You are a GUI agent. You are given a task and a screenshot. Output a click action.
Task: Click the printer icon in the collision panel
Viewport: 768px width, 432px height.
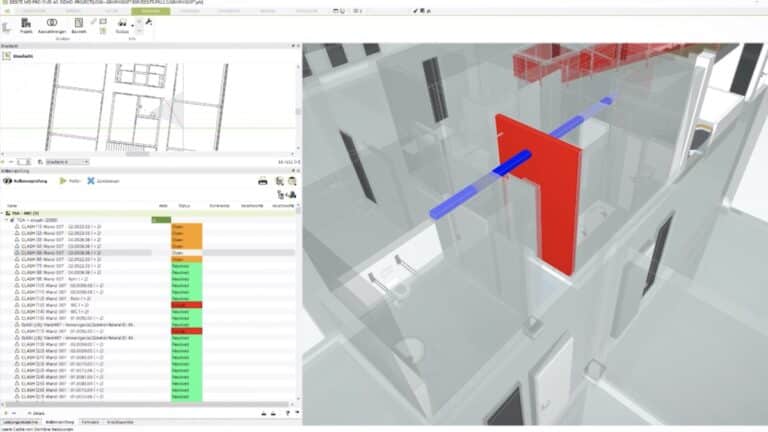[x=263, y=181]
